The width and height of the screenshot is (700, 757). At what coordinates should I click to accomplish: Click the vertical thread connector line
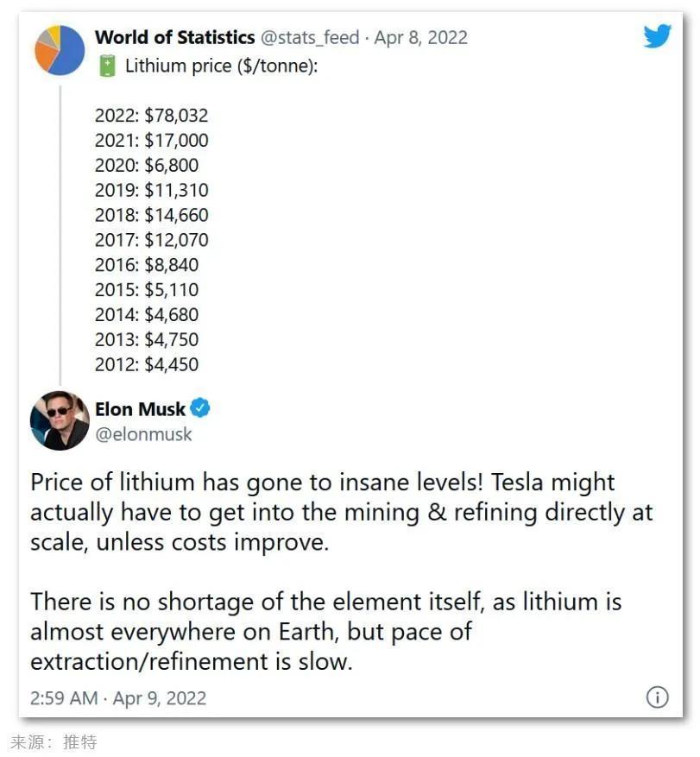[60, 235]
